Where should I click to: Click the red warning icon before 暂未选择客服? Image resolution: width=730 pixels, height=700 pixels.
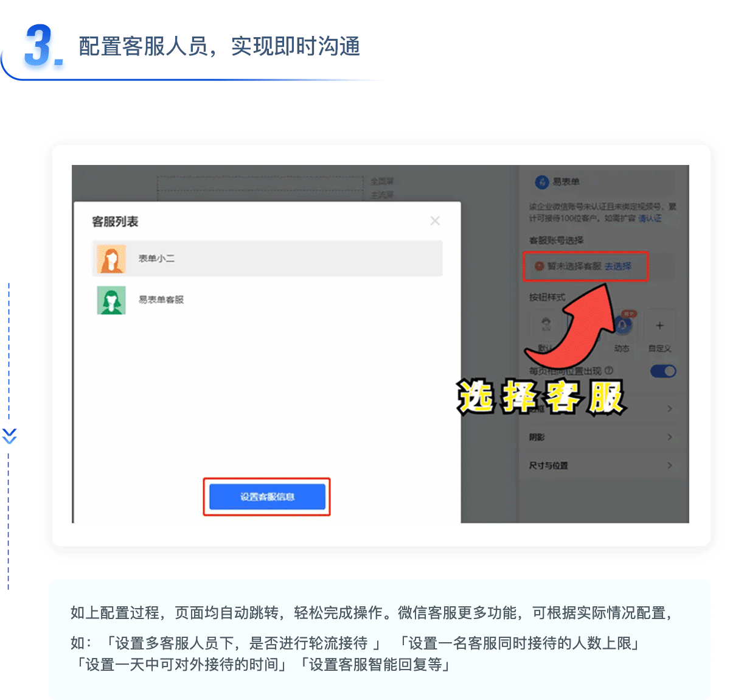click(x=539, y=266)
